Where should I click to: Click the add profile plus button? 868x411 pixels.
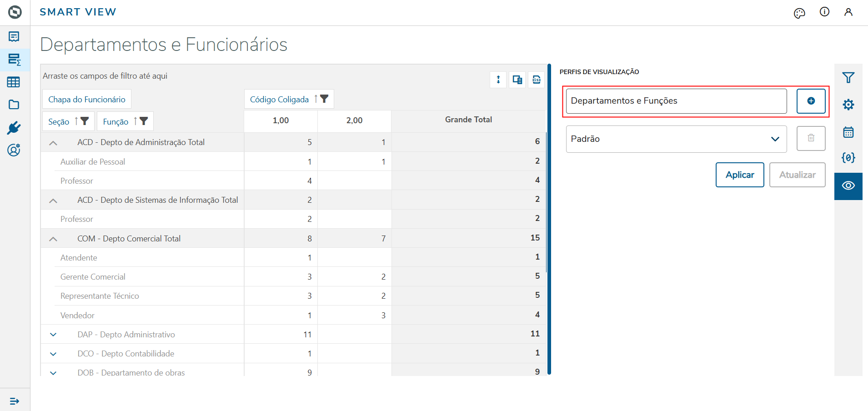pyautogui.click(x=811, y=101)
